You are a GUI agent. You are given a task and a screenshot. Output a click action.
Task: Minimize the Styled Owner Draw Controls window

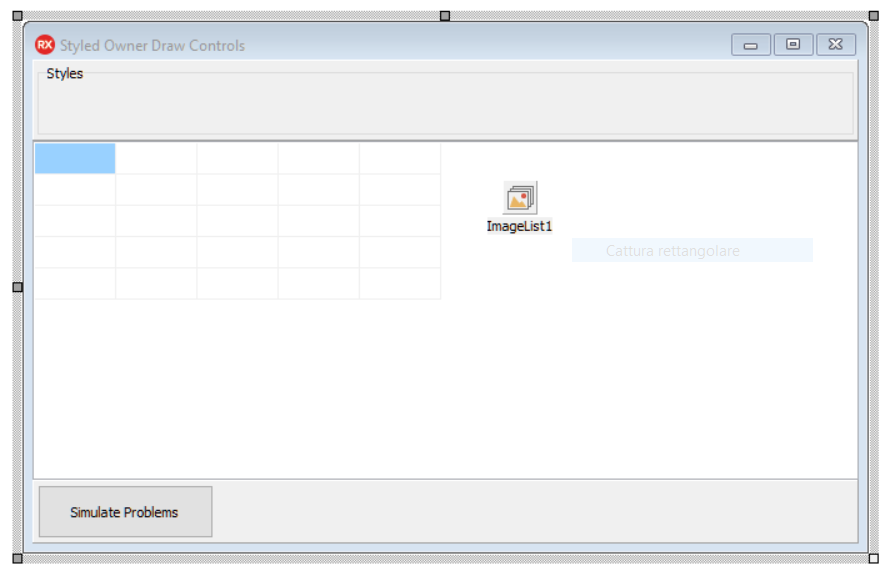(x=751, y=45)
